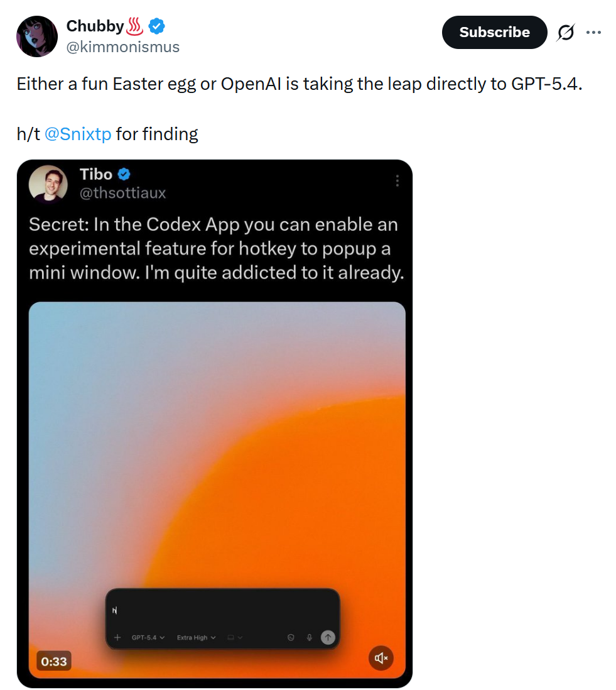
Task: Click Chubby's blue verified badge
Action: tap(157, 26)
